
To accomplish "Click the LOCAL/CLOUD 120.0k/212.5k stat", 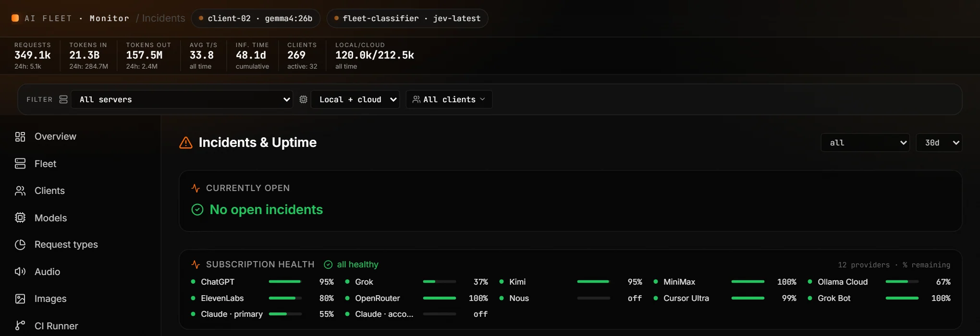I will click(375, 56).
